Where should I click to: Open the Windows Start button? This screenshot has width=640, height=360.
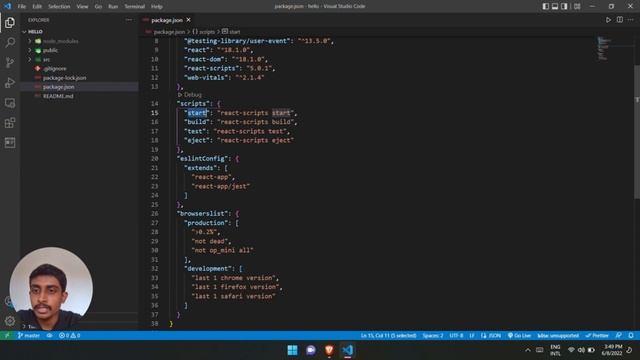point(292,350)
